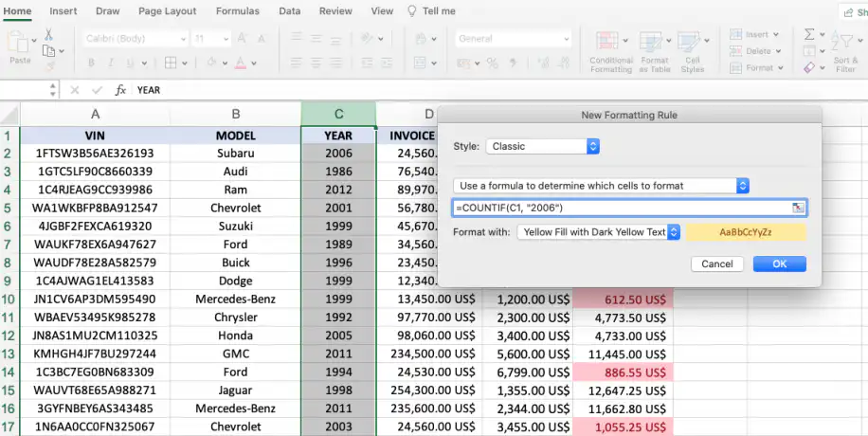The image size is (868, 436).
Task: Click the Share button
Action: (854, 12)
